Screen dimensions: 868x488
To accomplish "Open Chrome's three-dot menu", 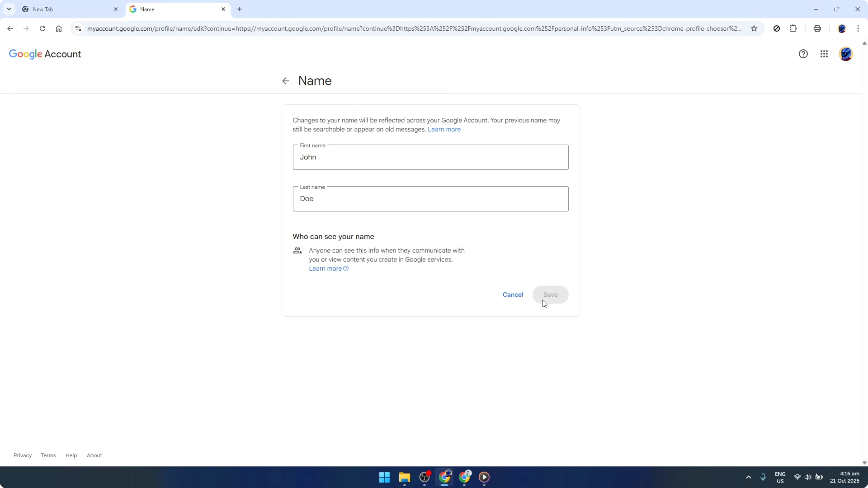I will coord(858,29).
